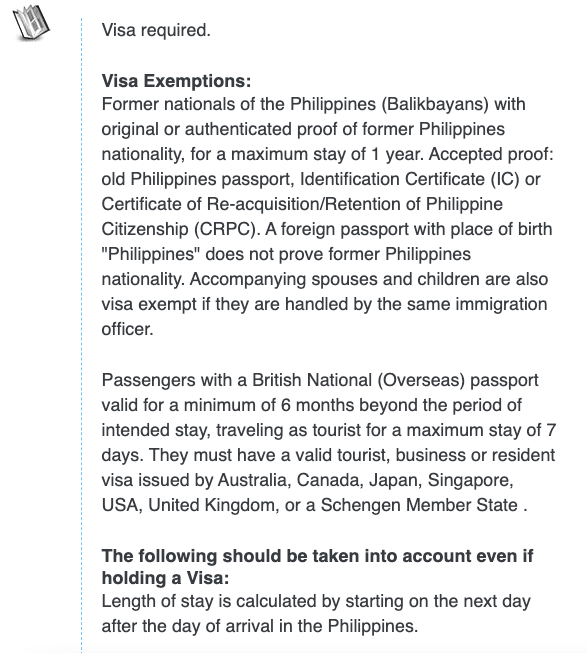Click 'Schengen Member State' text

coord(419,505)
